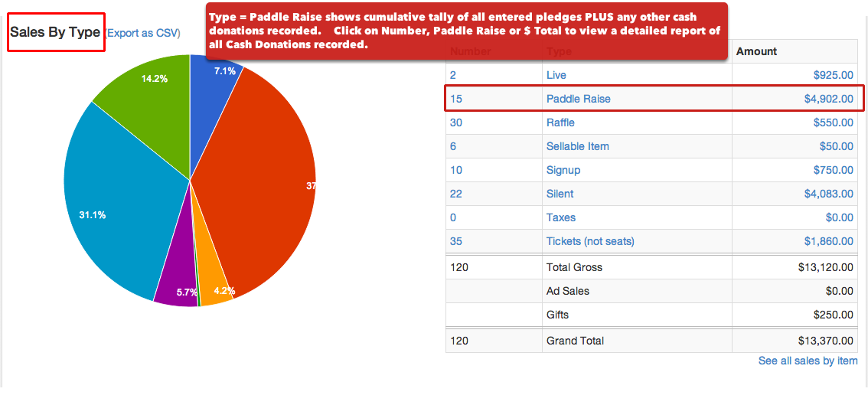Click the $4,083.00 Silent amount
868x405 pixels.
point(829,194)
